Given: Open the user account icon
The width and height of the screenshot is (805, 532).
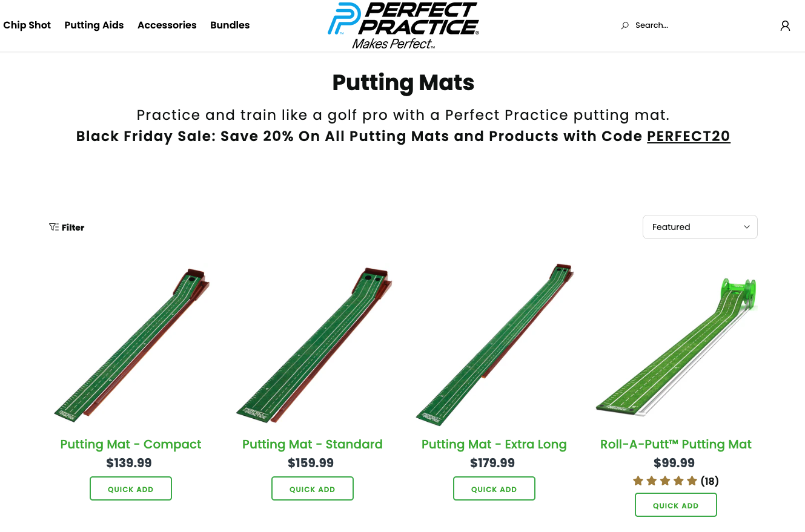Looking at the screenshot, I should [x=785, y=25].
